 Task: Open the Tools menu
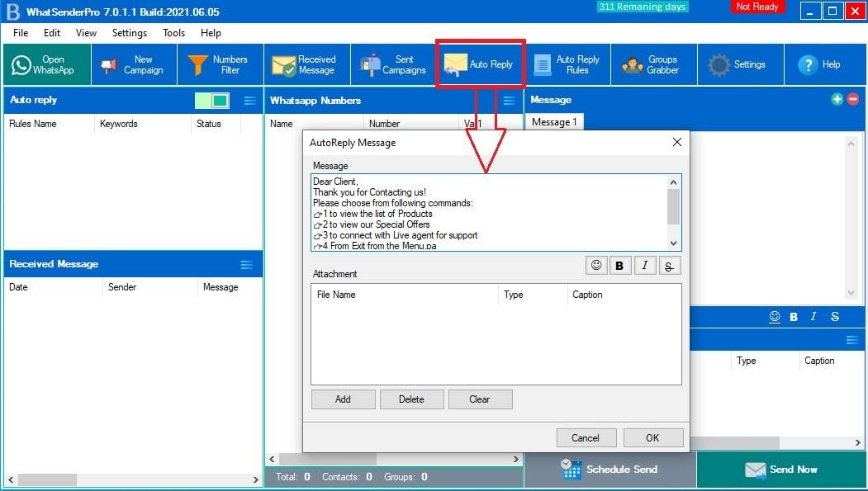[173, 33]
